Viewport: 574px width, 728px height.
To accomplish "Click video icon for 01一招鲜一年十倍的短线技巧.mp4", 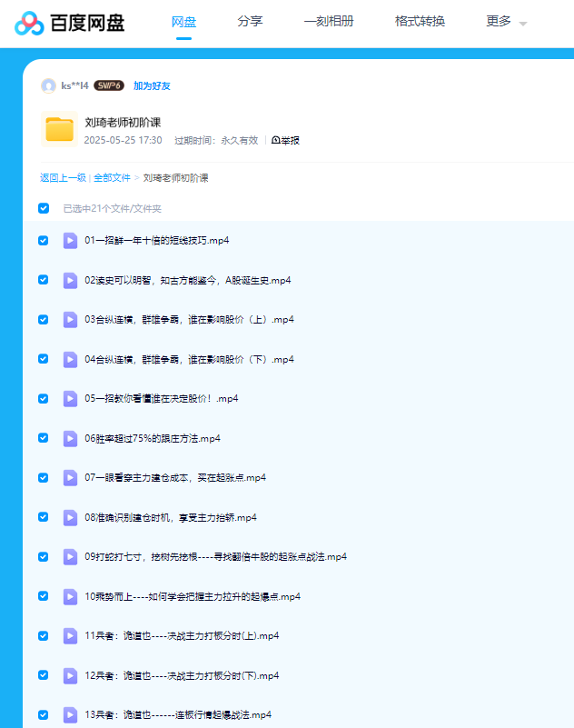I will [70, 241].
